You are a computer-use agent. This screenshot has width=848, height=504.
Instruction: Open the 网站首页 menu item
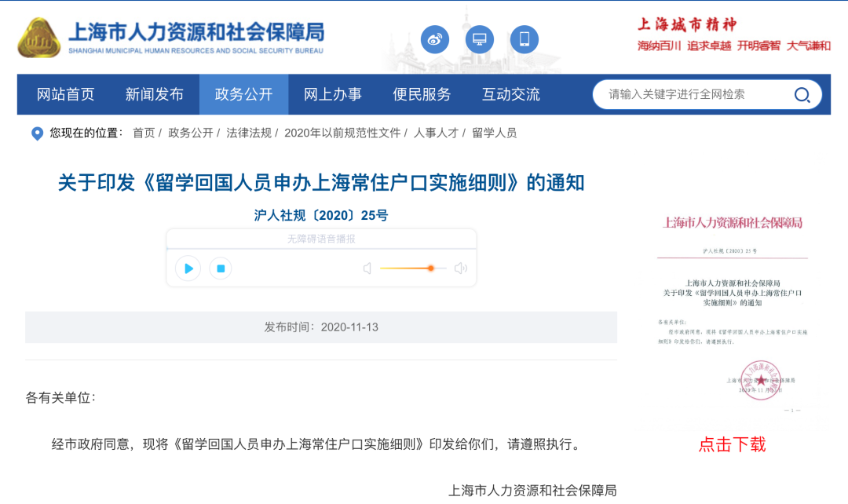point(66,95)
